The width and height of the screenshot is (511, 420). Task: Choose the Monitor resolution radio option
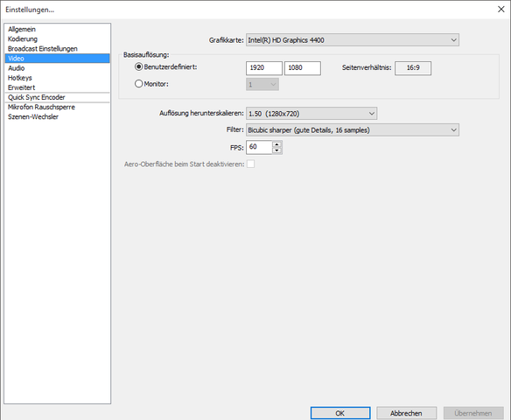pos(138,84)
